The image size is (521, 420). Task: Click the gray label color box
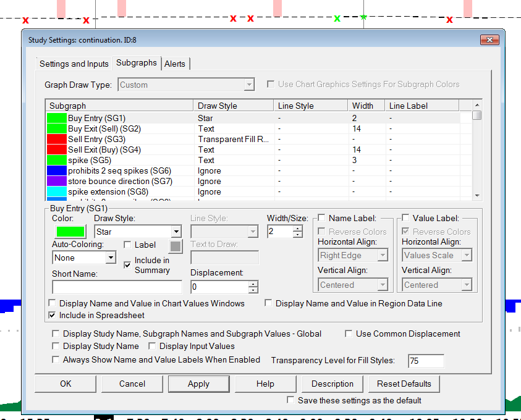(x=176, y=246)
